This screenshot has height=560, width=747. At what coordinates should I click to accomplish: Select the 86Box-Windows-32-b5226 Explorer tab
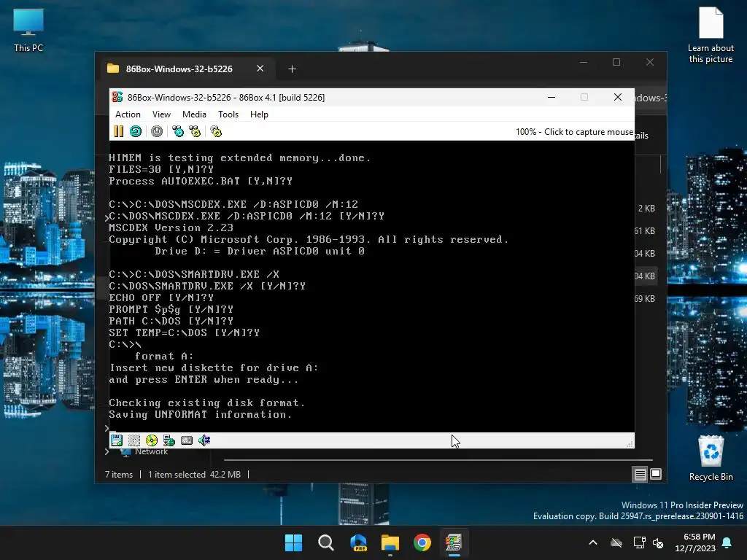point(179,69)
